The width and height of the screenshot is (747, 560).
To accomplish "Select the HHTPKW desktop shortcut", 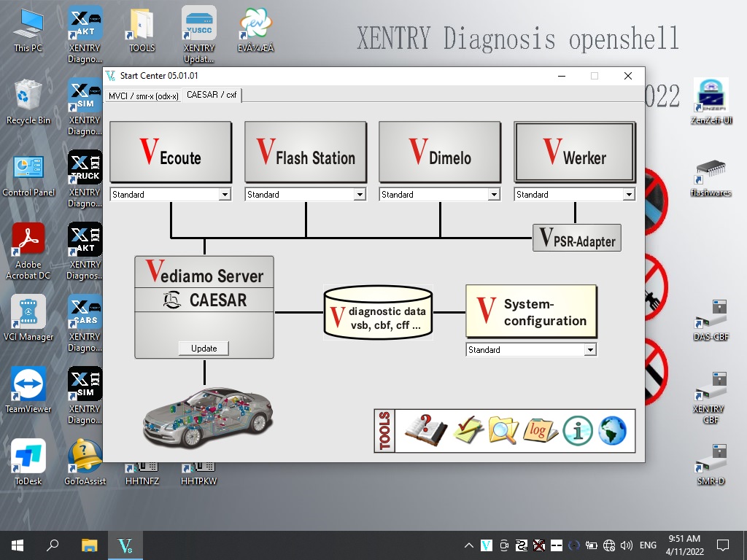I will pos(198,475).
